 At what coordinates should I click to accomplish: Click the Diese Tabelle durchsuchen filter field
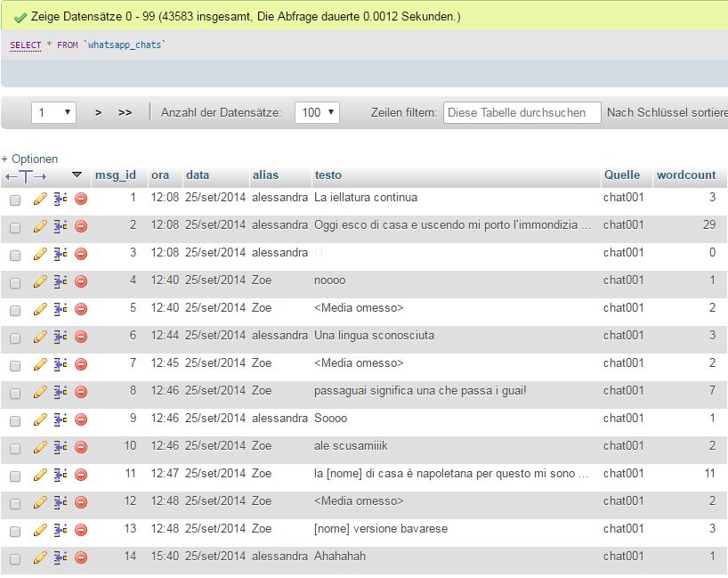(x=522, y=112)
